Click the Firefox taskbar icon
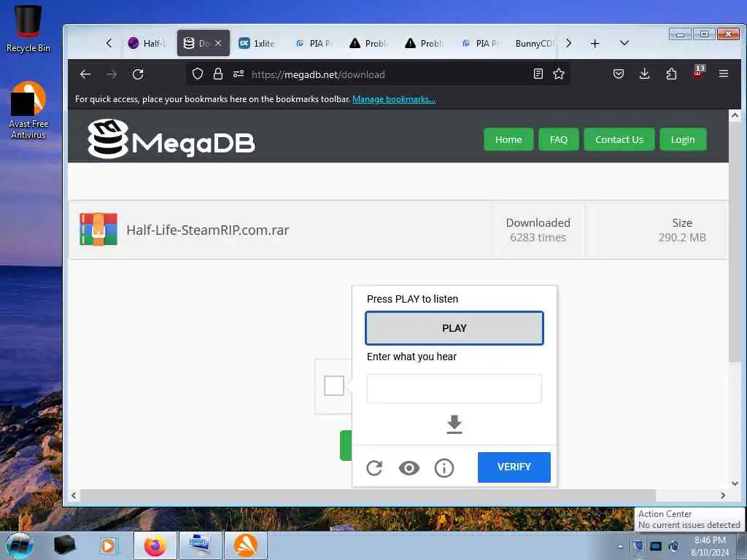The image size is (747, 560). (x=155, y=545)
